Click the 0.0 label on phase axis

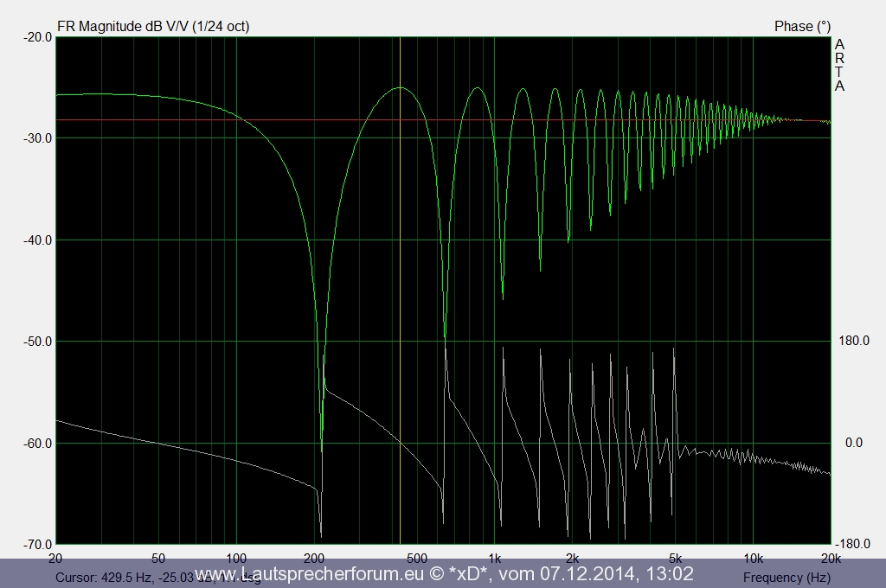click(854, 443)
